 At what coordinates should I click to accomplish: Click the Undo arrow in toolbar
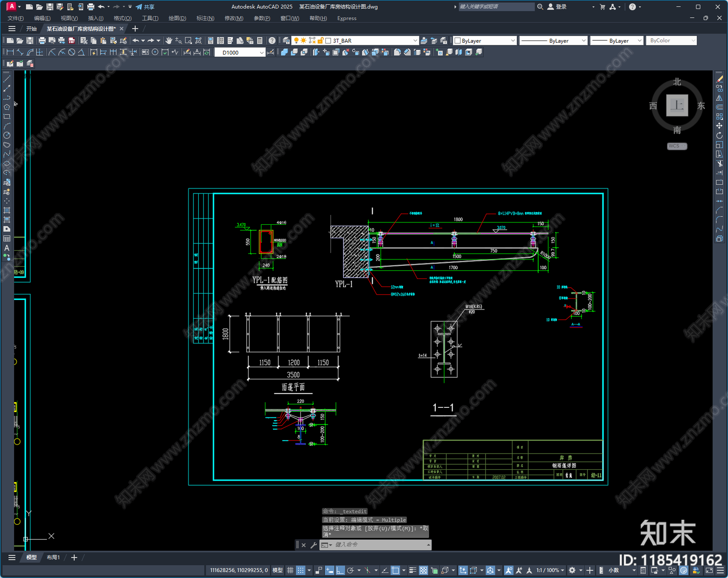click(136, 41)
